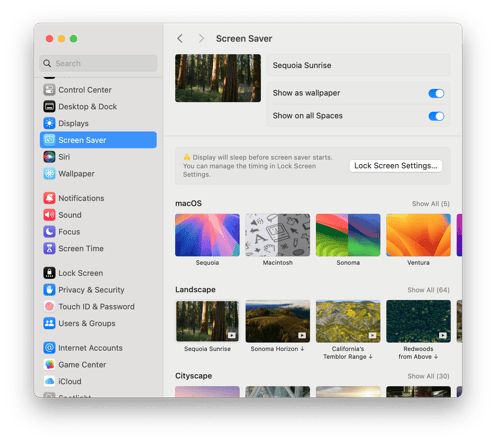Click in the Search field
The height and width of the screenshot is (442, 496).
[98, 63]
